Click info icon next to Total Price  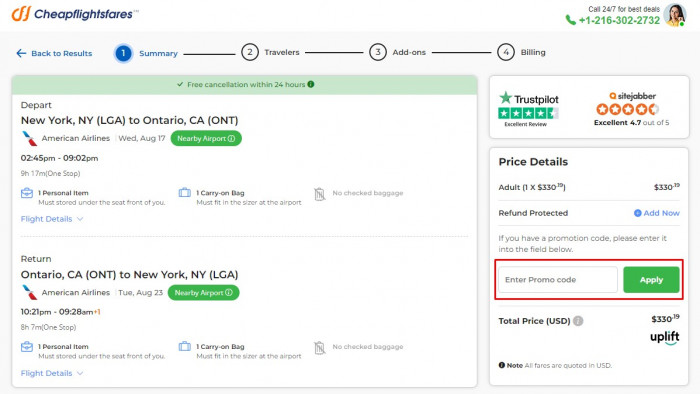578,321
